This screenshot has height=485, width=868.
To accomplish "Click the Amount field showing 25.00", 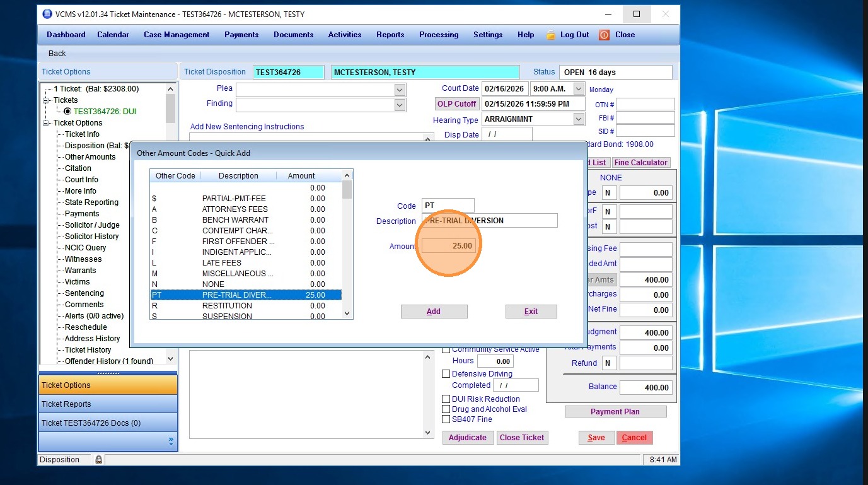I will [x=448, y=246].
